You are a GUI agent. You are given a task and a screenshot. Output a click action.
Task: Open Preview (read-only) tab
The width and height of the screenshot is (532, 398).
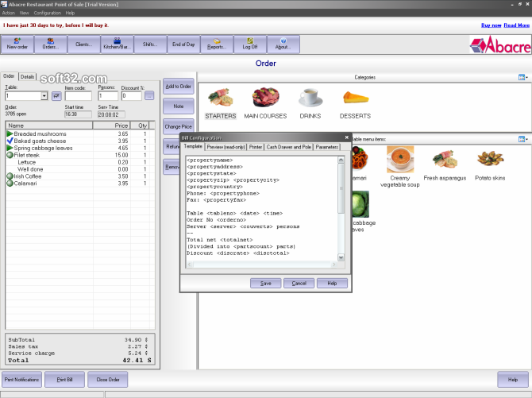(x=226, y=147)
